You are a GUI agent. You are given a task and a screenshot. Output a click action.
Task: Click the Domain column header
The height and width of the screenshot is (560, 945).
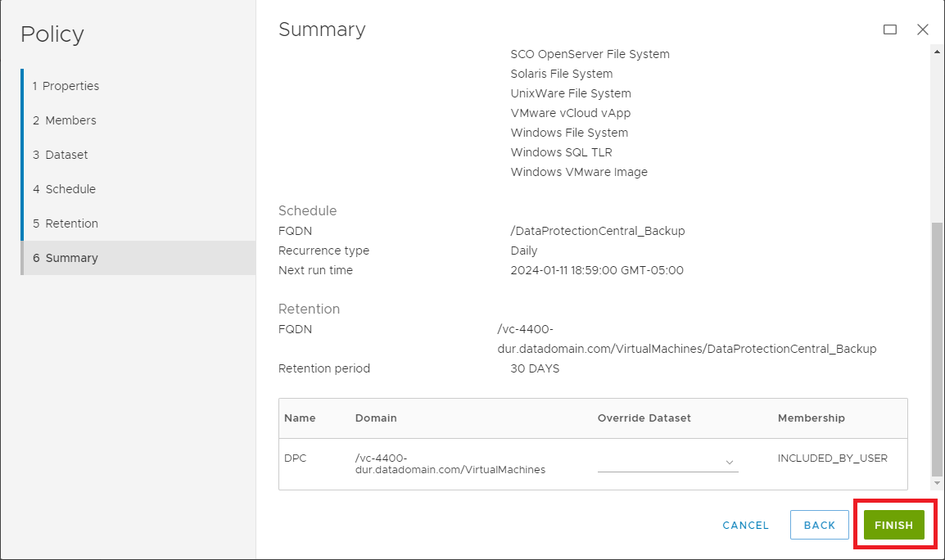[376, 418]
